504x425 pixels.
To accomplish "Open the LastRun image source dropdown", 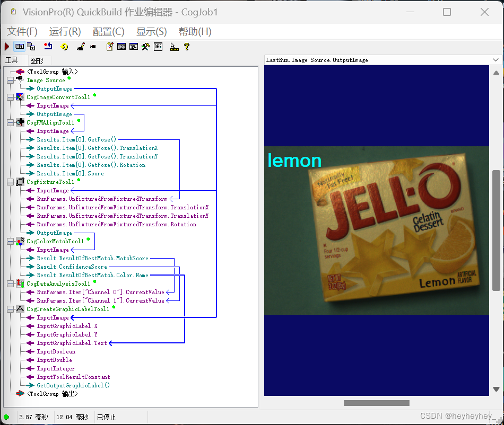I will click(x=496, y=60).
